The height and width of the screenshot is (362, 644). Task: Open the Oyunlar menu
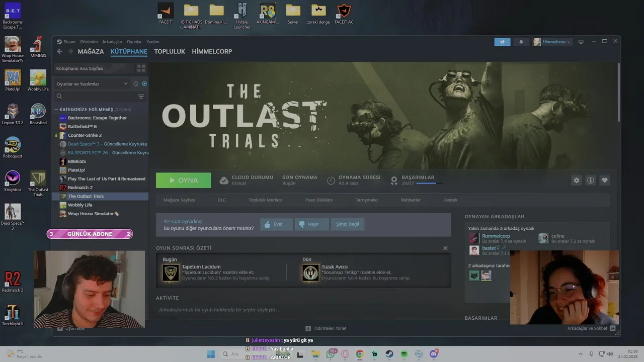point(134,42)
